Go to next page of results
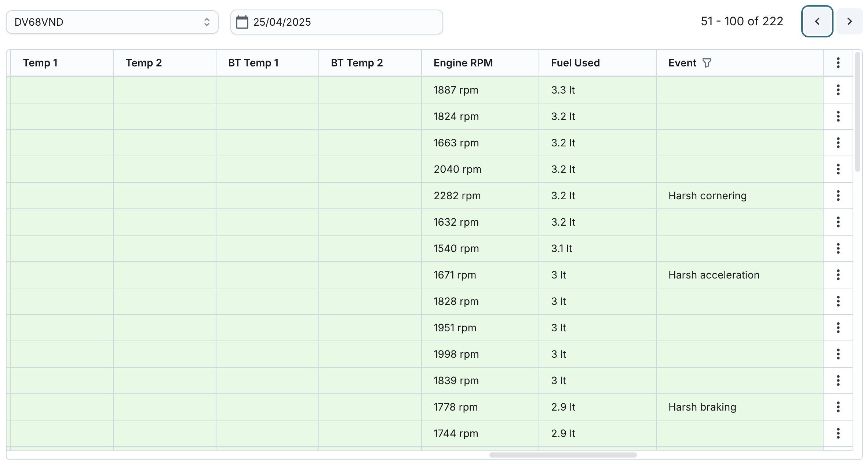The image size is (868, 466). [849, 21]
